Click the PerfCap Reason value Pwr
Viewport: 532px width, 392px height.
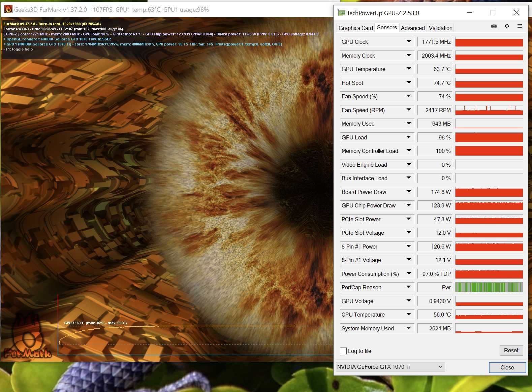[435, 287]
